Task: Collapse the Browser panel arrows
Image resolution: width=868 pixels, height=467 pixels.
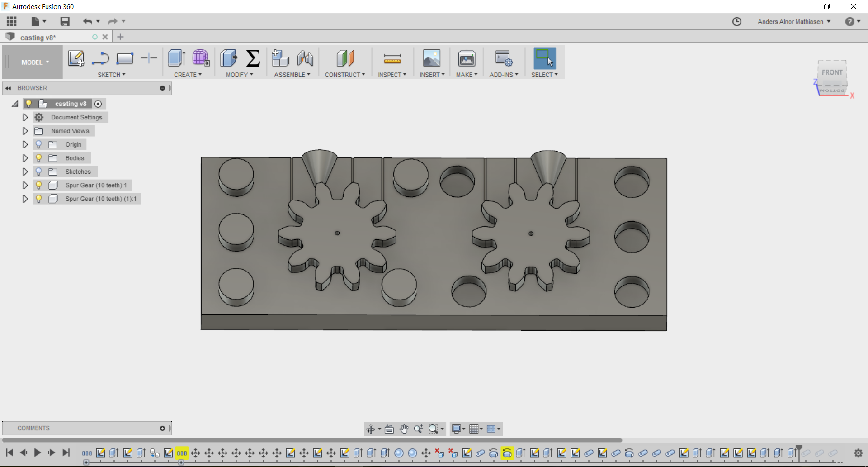Action: (8, 88)
